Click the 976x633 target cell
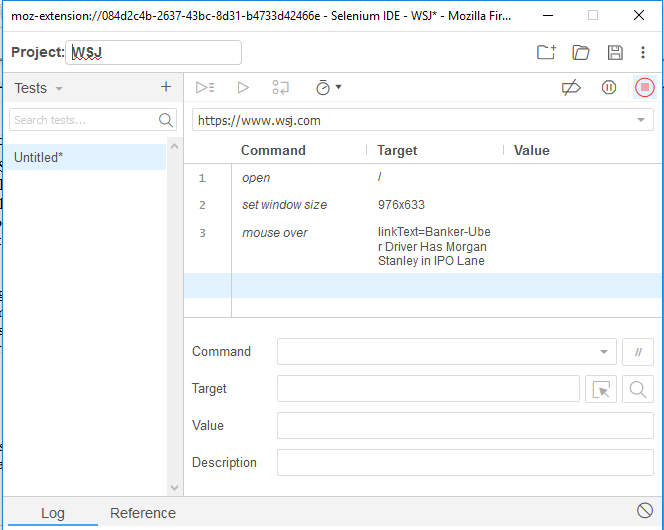The height and width of the screenshot is (530, 664). pos(401,205)
